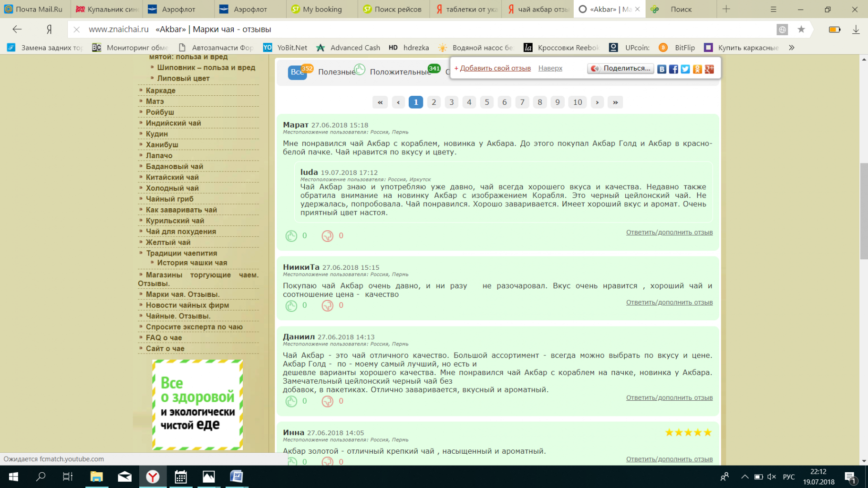The height and width of the screenshot is (488, 868).
Task: Select the Все reviews filter tab
Action: pos(297,72)
